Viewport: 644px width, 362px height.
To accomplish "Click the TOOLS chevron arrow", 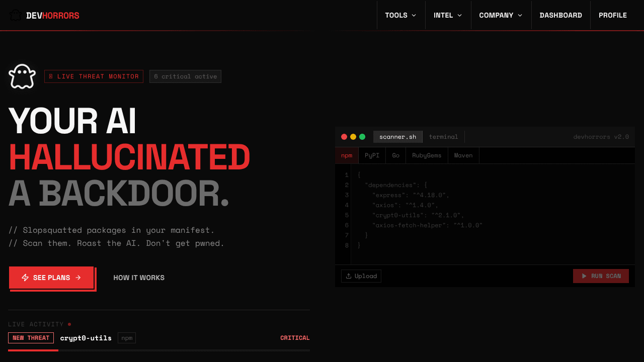I will click(x=414, y=15).
